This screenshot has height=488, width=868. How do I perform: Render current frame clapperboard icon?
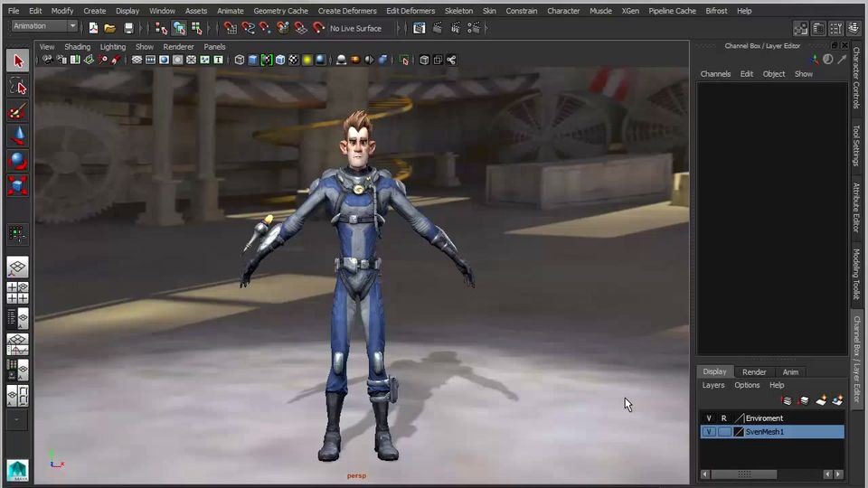coord(438,28)
